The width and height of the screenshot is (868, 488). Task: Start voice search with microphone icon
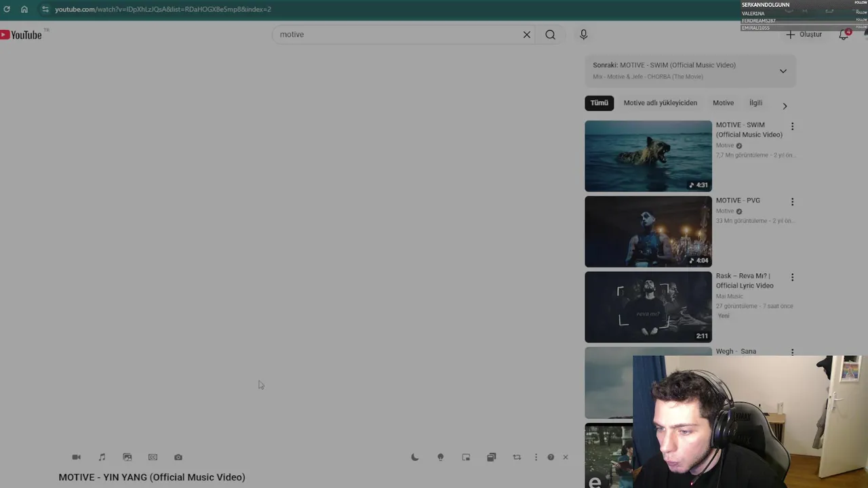click(x=584, y=35)
